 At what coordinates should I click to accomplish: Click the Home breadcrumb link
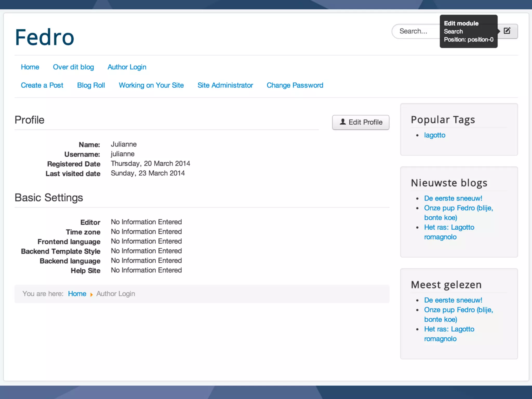[x=77, y=294]
